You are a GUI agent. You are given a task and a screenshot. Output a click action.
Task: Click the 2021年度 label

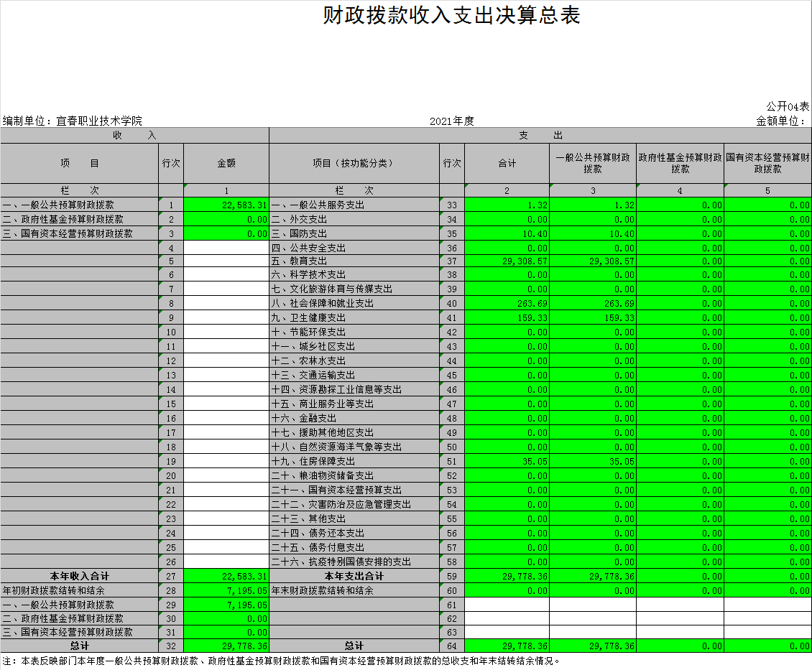(x=451, y=121)
